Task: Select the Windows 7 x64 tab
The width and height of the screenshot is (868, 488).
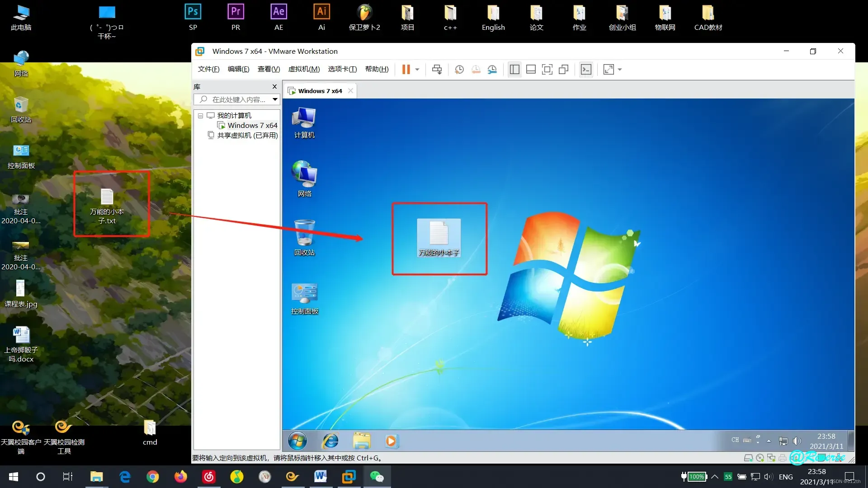Action: pyautogui.click(x=320, y=91)
